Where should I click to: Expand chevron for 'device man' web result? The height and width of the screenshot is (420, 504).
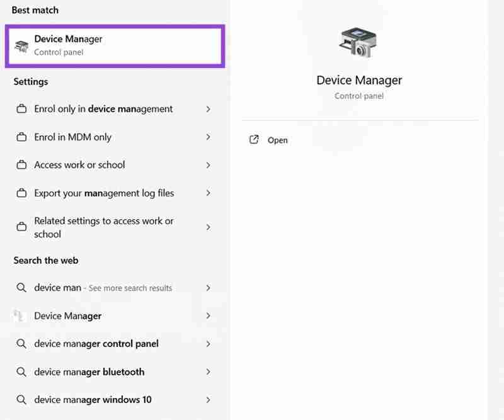tap(209, 288)
